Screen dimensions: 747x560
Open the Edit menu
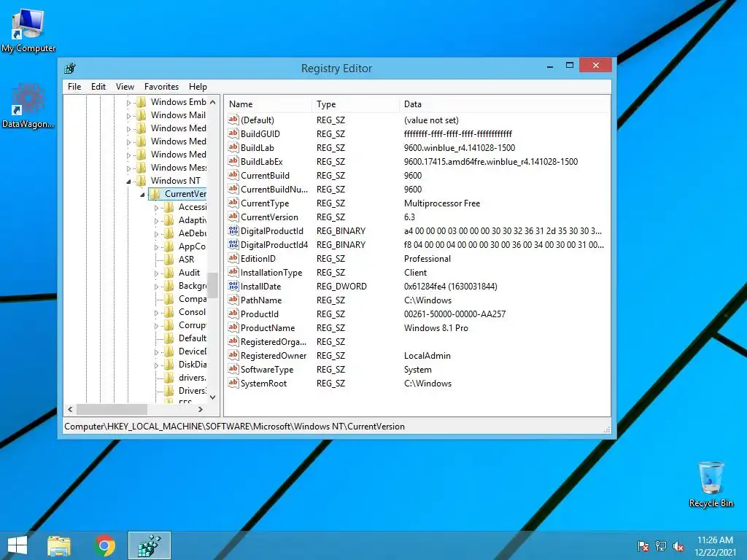[98, 87]
